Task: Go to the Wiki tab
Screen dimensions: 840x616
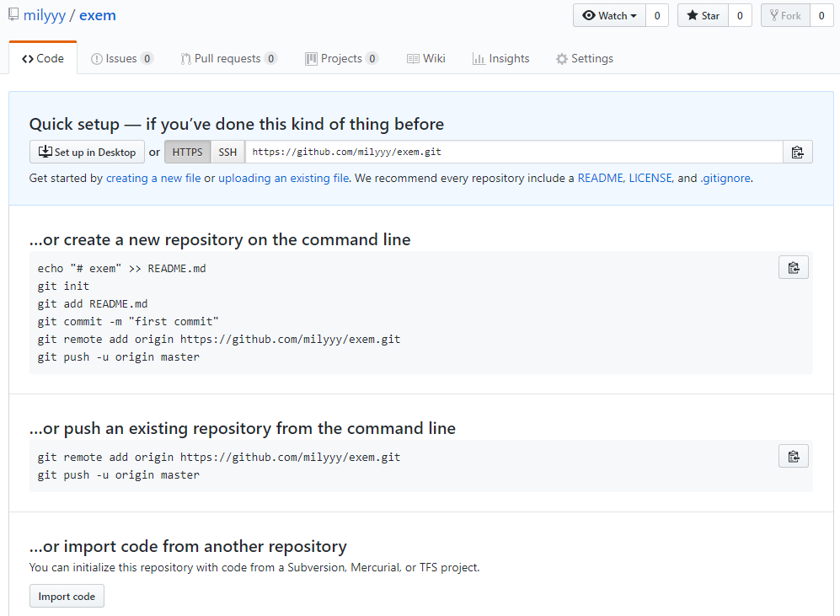Action: 425,58
